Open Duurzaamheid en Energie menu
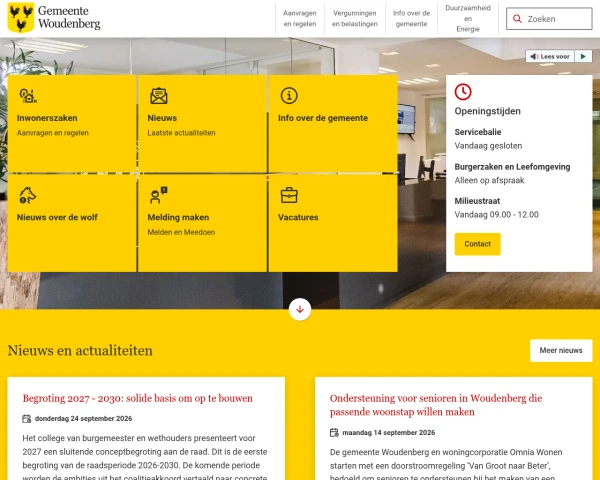 click(468, 18)
